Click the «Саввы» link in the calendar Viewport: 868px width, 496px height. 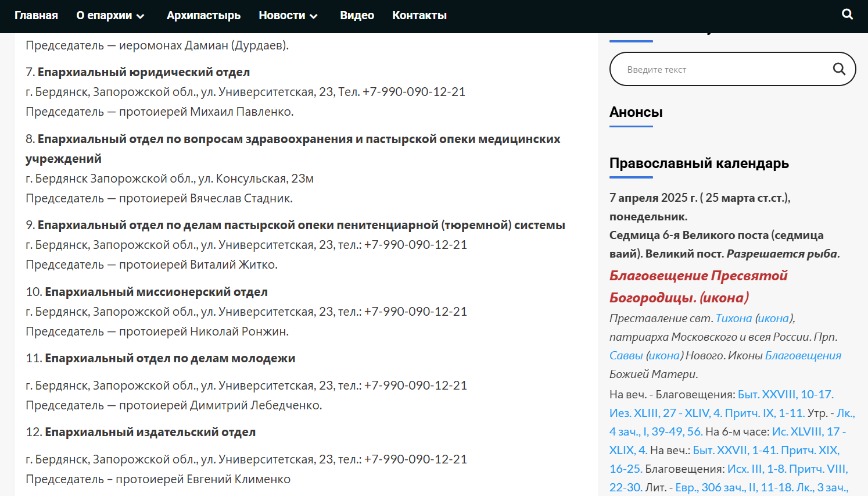pyautogui.click(x=626, y=355)
